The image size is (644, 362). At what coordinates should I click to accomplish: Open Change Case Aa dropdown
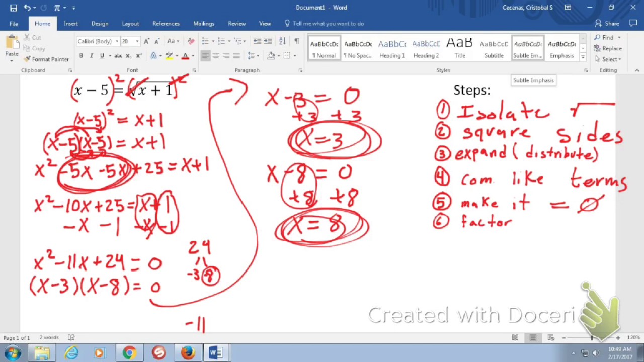pos(173,41)
